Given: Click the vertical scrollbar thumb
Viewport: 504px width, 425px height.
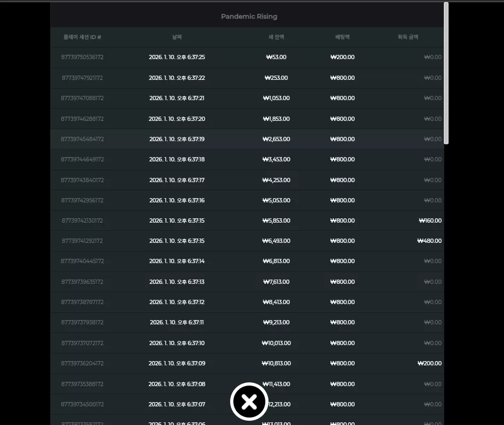Looking at the screenshot, I should 446,73.
